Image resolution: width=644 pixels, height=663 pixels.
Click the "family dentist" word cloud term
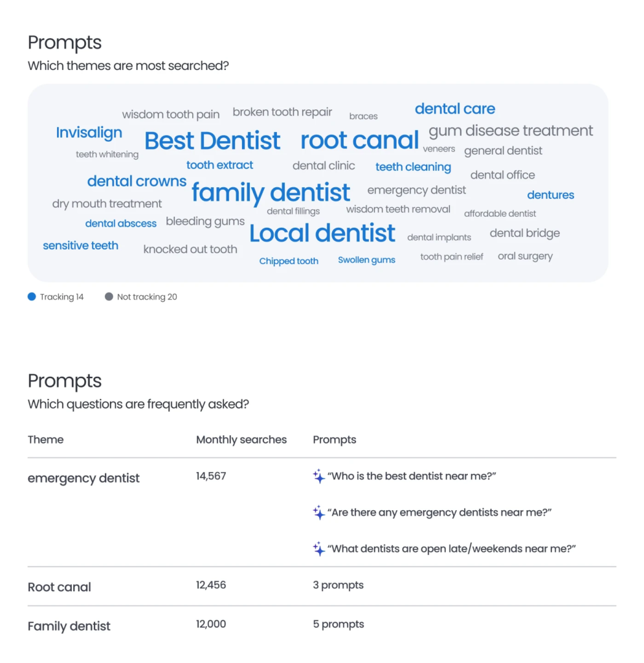pyautogui.click(x=271, y=192)
